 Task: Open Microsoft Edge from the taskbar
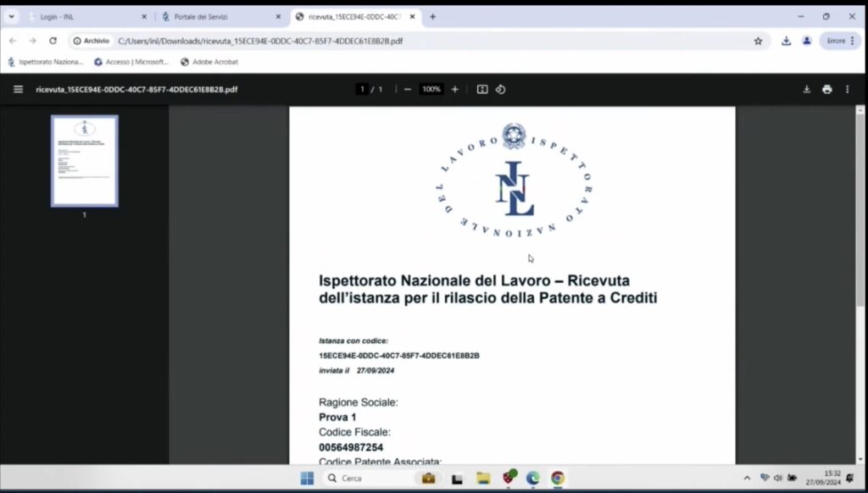[532, 478]
